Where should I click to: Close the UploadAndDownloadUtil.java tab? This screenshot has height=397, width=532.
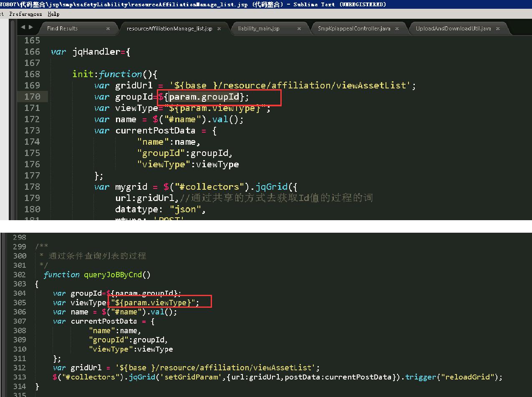(x=498, y=29)
